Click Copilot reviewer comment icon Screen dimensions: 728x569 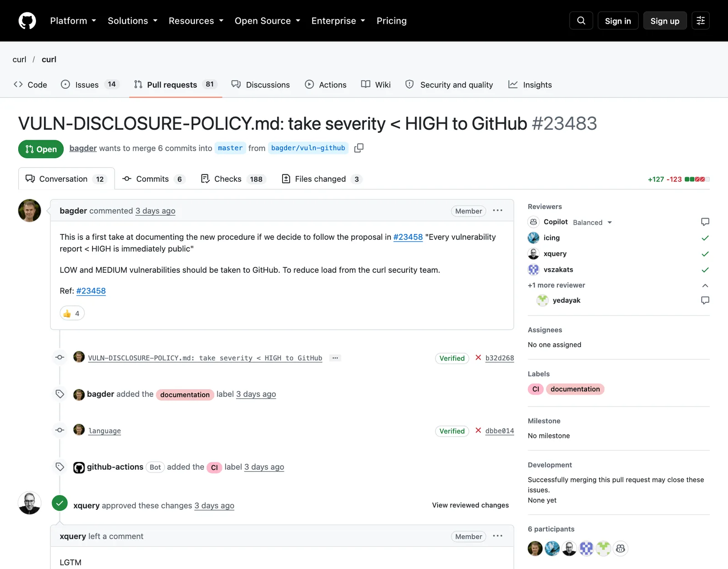point(705,222)
